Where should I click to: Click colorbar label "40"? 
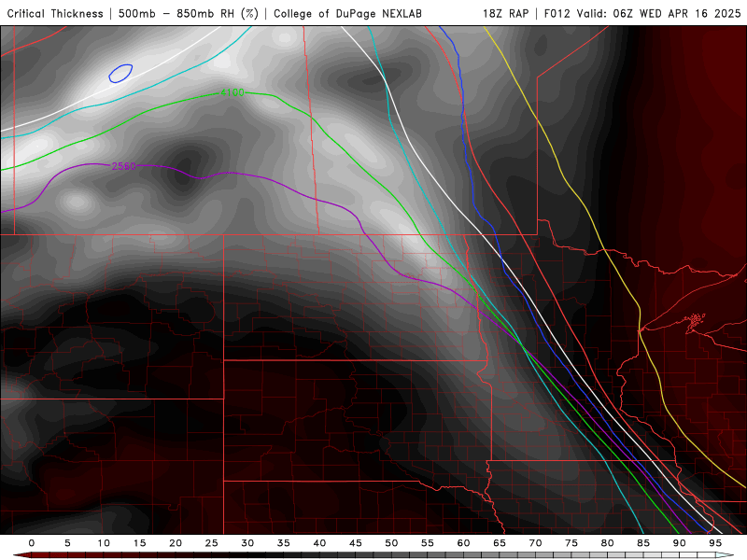(319, 543)
